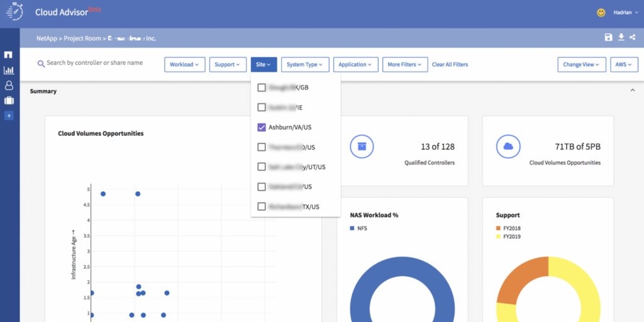Open the System Type filter dropdown
Screen dimensions: 644x322
click(x=305, y=65)
